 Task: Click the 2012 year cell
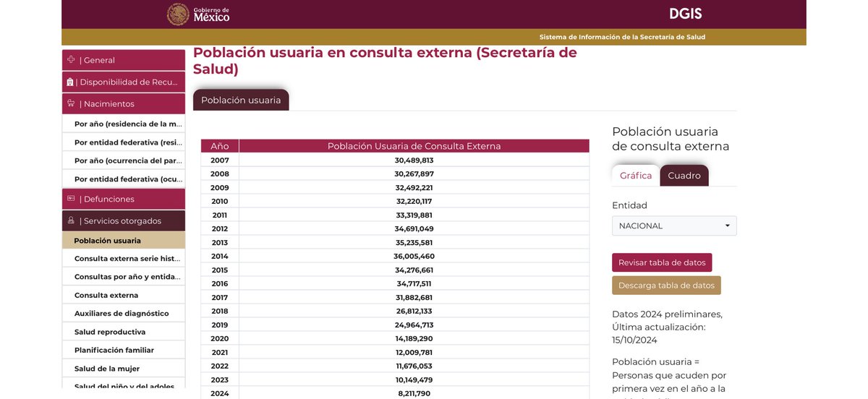click(220, 228)
